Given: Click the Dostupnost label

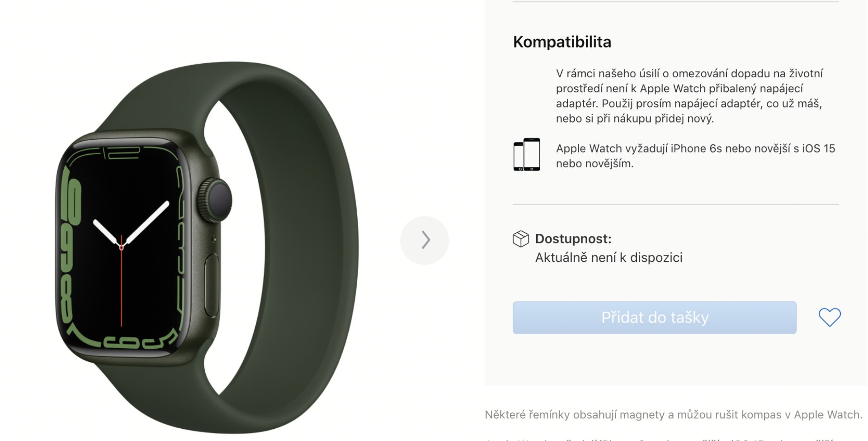Looking at the screenshot, I should point(573,239).
